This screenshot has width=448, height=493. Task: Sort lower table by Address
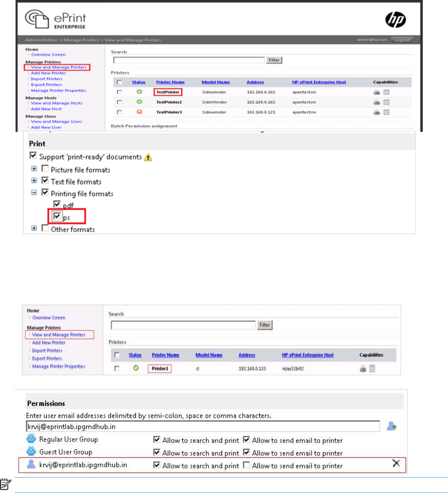pyautogui.click(x=247, y=355)
